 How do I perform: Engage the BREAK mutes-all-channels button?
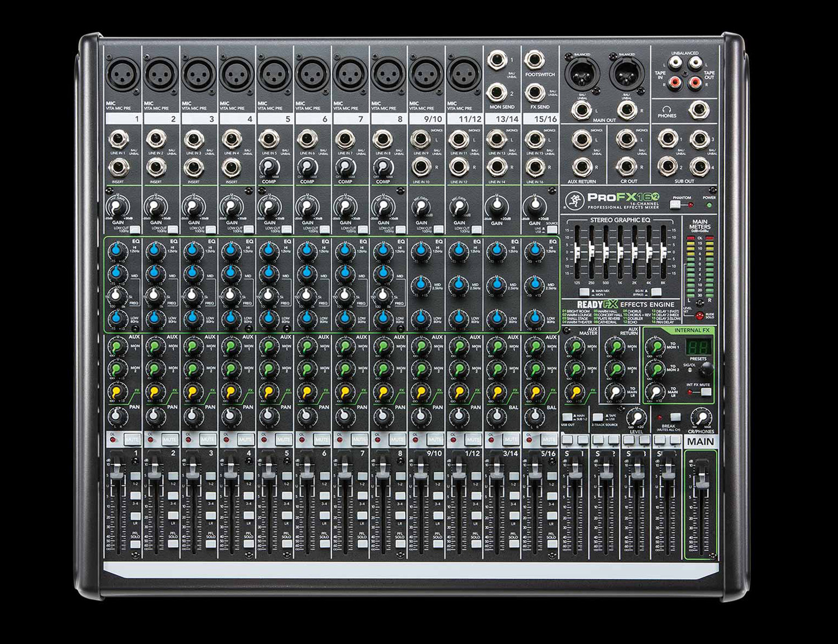(675, 417)
